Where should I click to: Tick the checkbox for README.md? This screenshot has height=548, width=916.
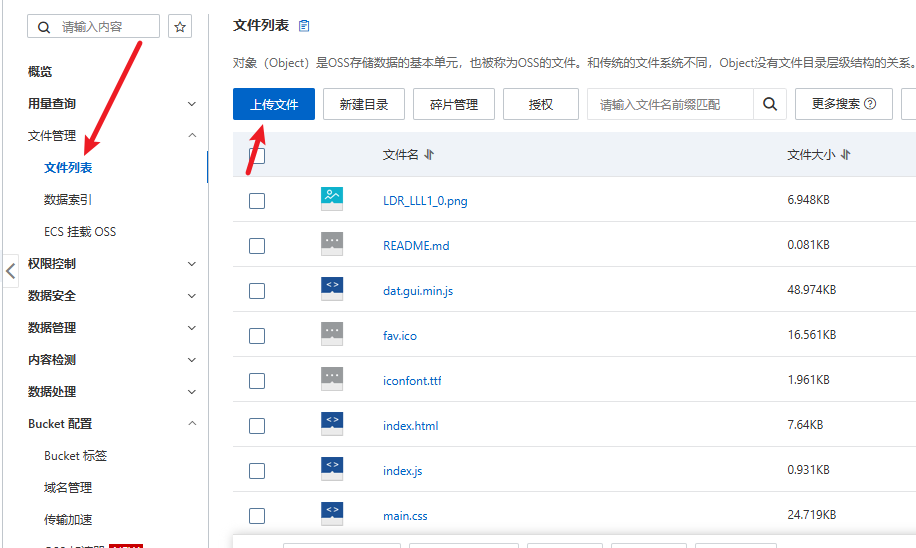tap(257, 246)
